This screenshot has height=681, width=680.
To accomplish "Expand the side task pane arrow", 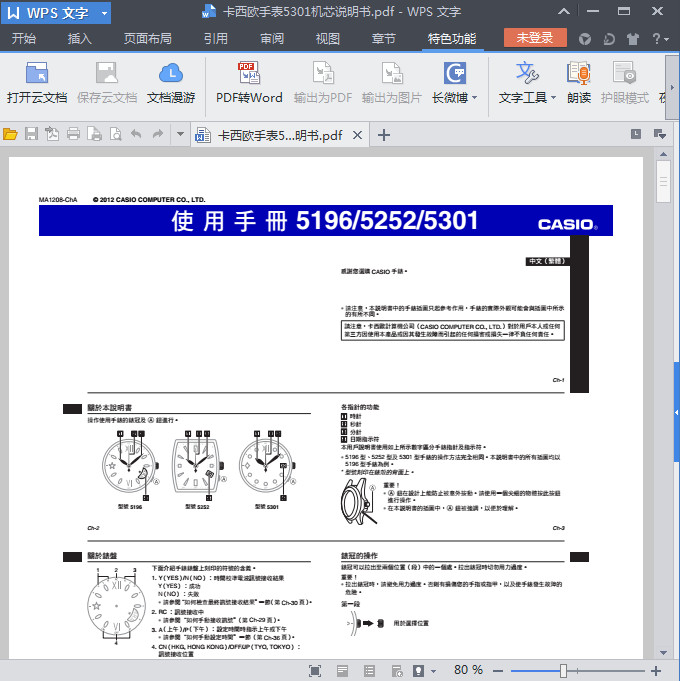I will pyautogui.click(x=677, y=413).
